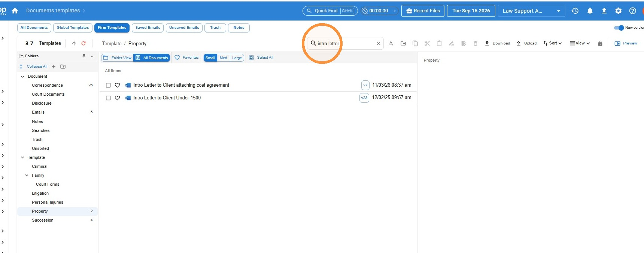Start the 00:00:00 timer play button

click(395, 11)
